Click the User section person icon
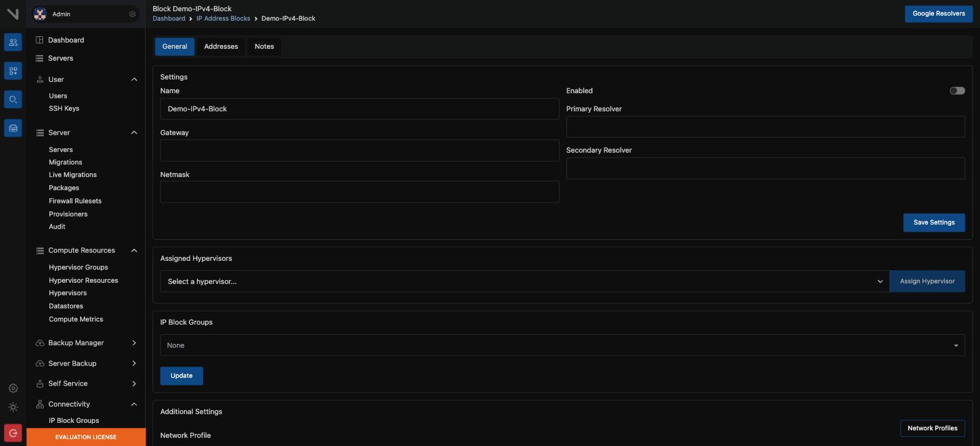This screenshot has width=980, height=446. [x=40, y=79]
